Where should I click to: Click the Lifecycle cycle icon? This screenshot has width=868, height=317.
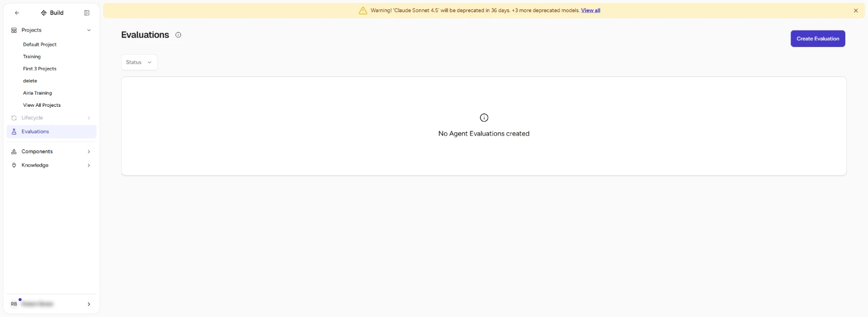[x=14, y=118]
